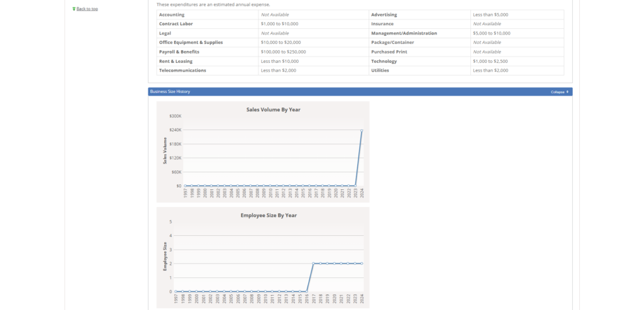The image size is (644, 310).
Task: Click the 2016 point on Employee Size chart
Action: [307, 291]
